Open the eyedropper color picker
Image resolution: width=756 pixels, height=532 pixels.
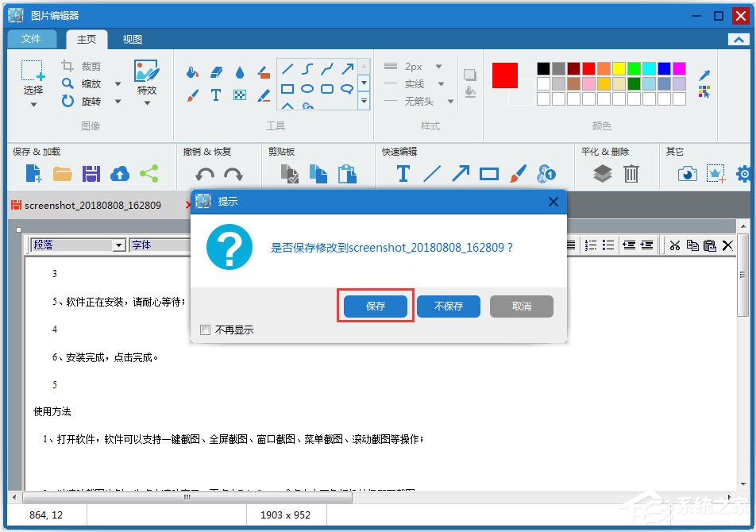704,75
